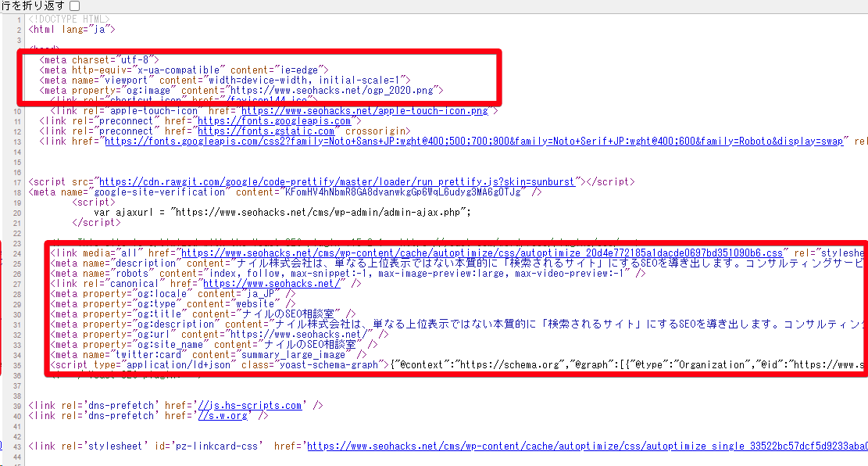
Task: Open the js.hs-scripts.com dns-prefetch link
Action: click(x=250, y=406)
